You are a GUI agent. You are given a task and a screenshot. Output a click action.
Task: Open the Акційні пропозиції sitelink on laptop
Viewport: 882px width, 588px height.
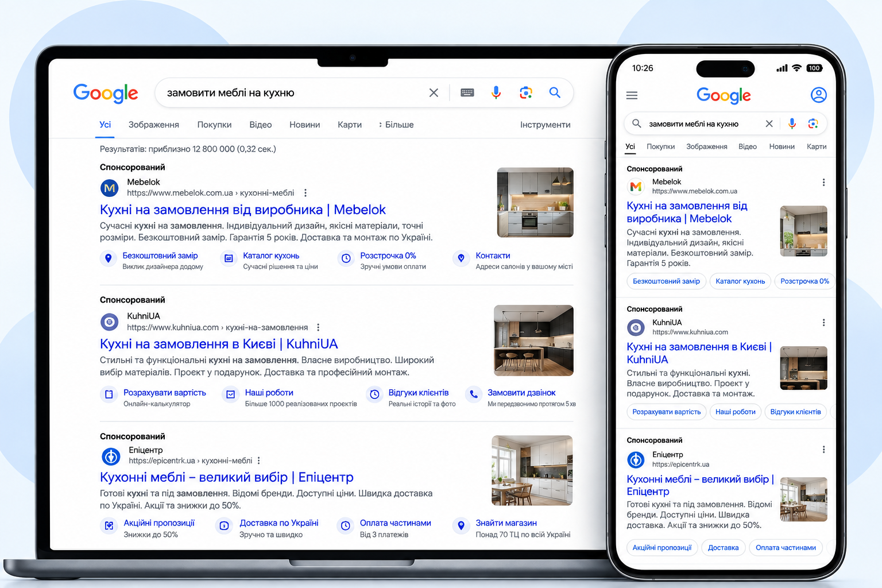[159, 523]
